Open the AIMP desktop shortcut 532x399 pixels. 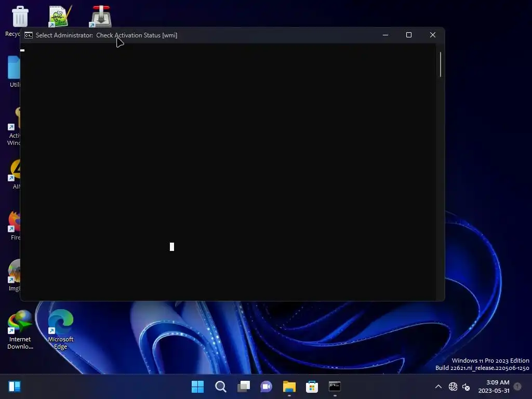click(15, 175)
